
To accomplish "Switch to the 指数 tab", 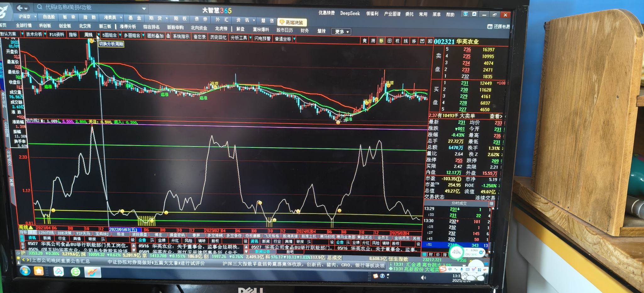I will pos(89,17).
